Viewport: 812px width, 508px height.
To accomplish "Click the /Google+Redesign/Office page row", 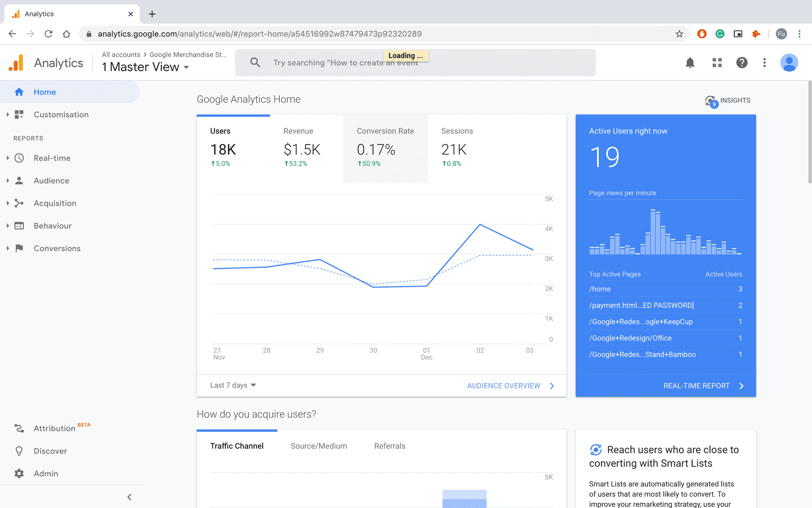I will coord(666,338).
